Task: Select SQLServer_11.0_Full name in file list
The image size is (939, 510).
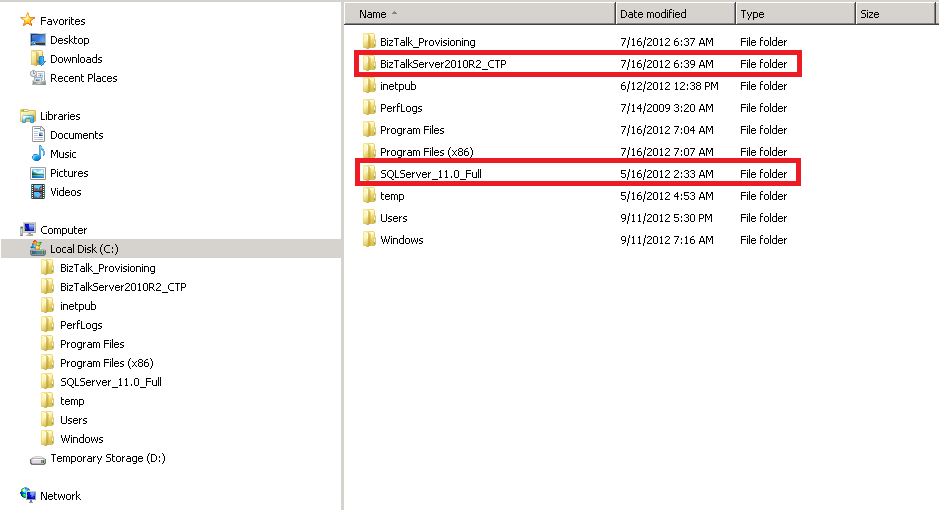Action: point(431,174)
